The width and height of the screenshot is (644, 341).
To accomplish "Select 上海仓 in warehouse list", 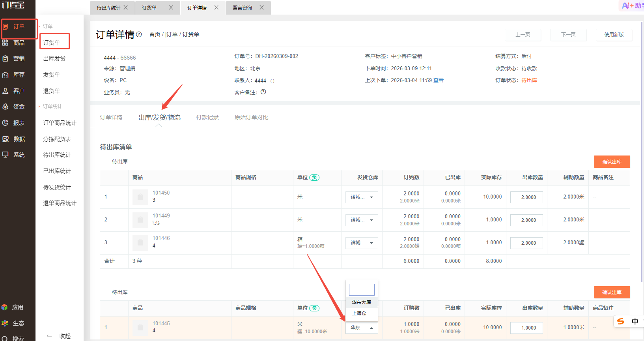I will pos(362,313).
